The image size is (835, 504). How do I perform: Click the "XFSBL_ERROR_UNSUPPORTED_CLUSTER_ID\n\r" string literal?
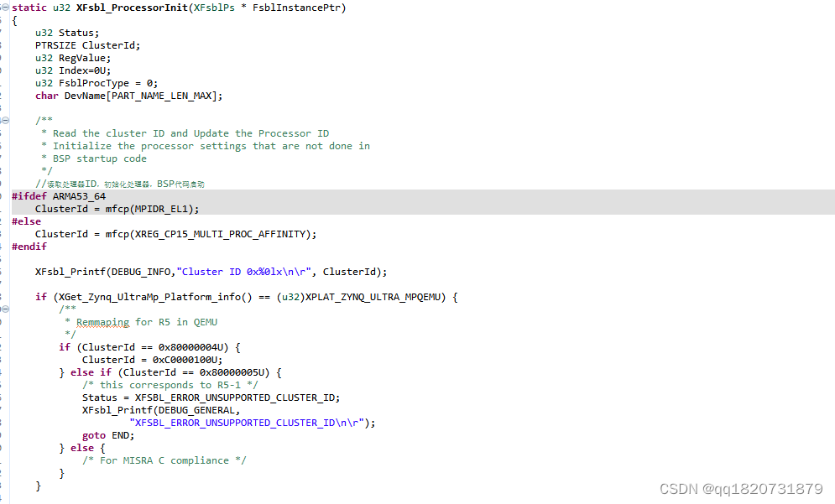247,423
